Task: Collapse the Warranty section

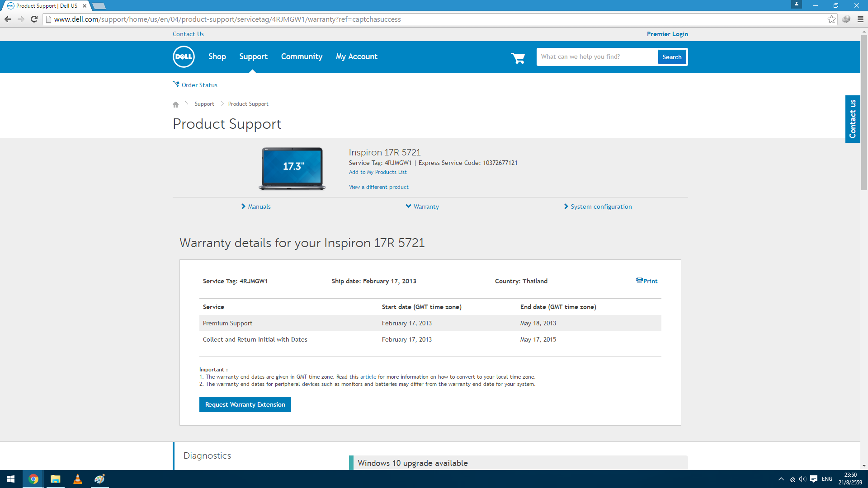Action: (x=422, y=206)
